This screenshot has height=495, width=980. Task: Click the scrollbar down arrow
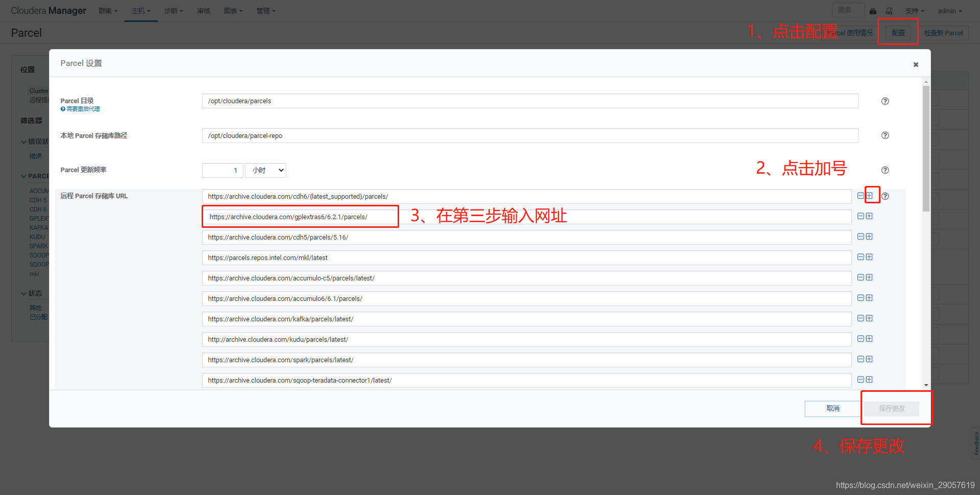coord(926,385)
